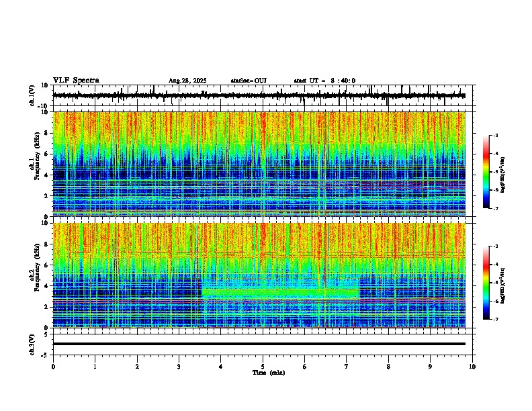Viewport: 532px width, 411px height.
Task: Click the ch.1 voltage waveform trace
Action: click(259, 95)
